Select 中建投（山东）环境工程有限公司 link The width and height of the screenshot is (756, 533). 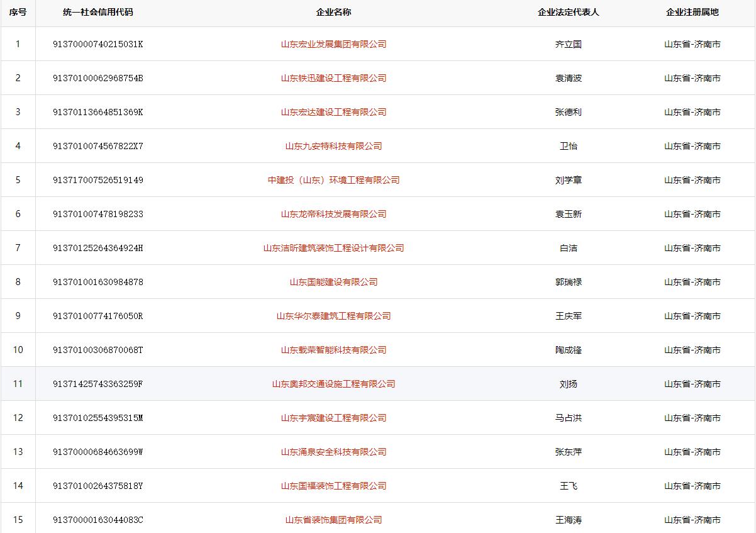coord(333,180)
